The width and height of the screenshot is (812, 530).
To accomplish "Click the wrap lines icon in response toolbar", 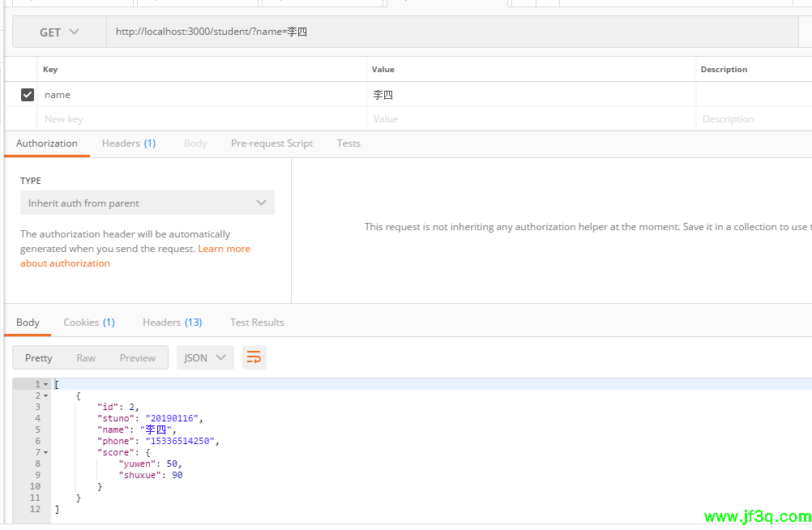I will [254, 357].
